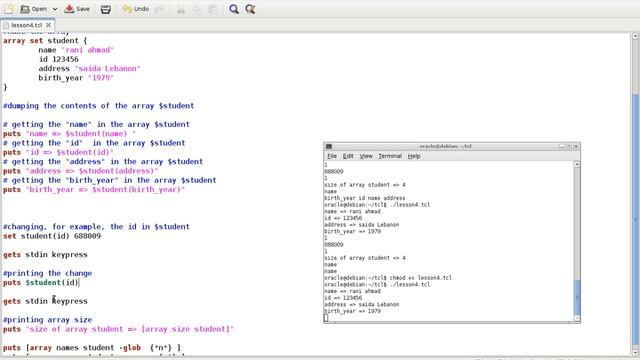Close the lesson4.tcl tab
Viewport: 640px width, 360px height.
[49, 25]
